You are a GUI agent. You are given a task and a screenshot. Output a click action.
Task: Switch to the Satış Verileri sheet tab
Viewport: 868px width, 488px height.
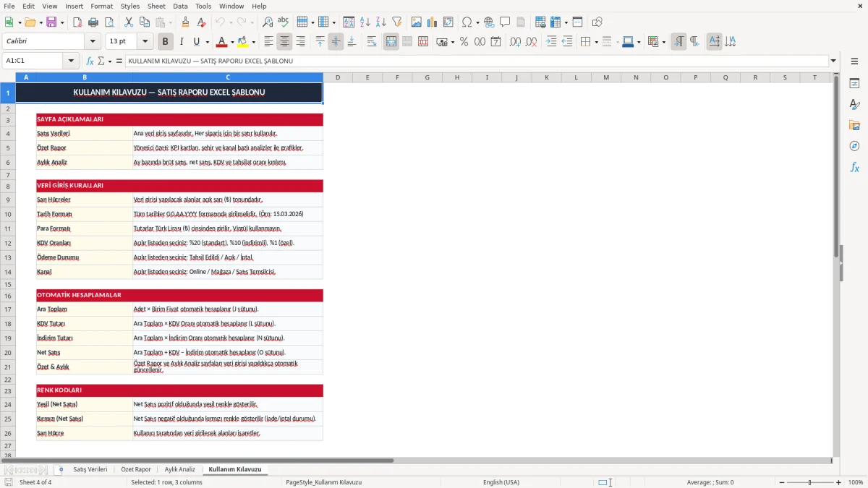(90, 469)
